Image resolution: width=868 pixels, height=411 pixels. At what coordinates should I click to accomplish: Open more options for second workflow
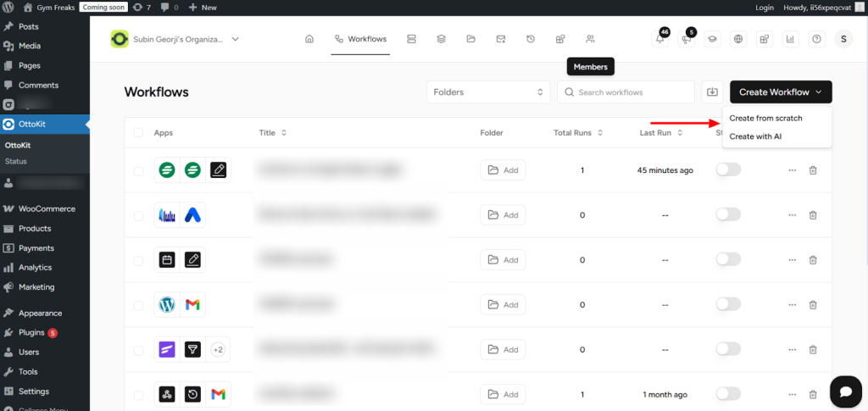click(793, 215)
